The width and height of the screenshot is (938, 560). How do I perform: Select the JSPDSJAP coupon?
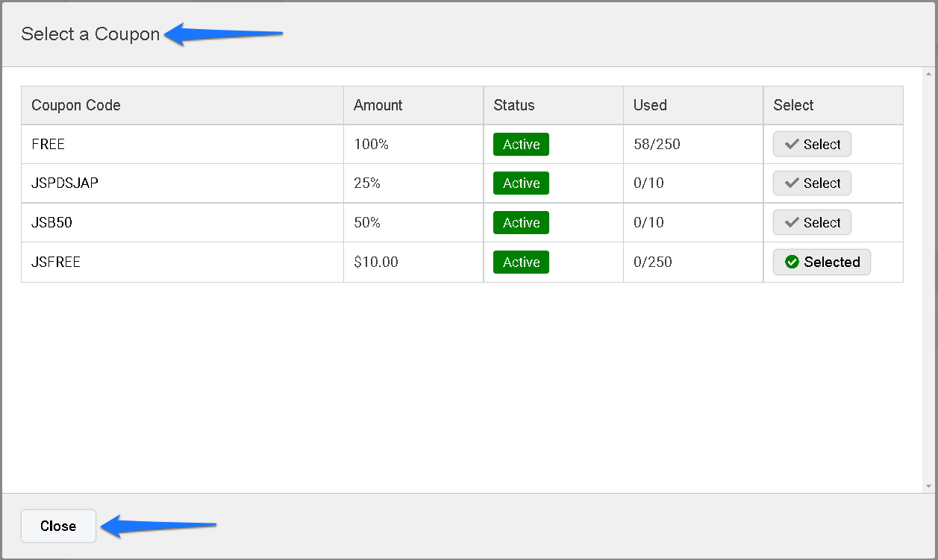(x=812, y=183)
